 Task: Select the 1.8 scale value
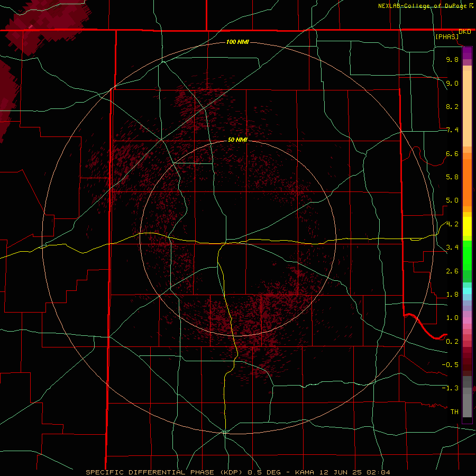click(452, 295)
